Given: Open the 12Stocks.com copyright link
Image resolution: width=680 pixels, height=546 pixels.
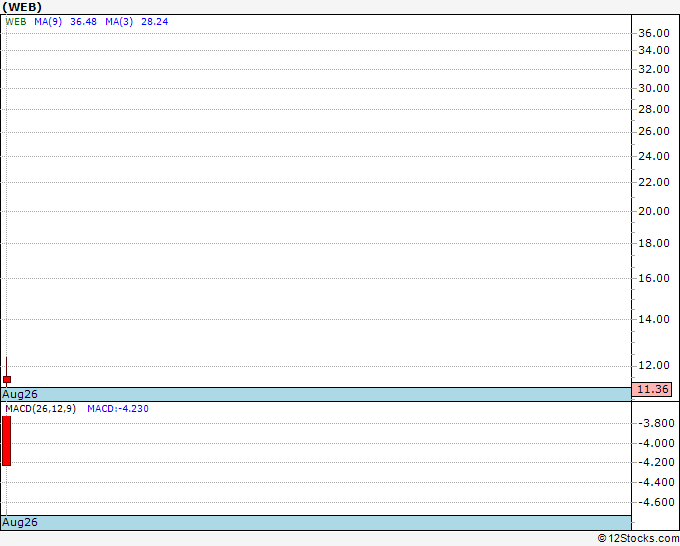Looking at the screenshot, I should tap(638, 538).
